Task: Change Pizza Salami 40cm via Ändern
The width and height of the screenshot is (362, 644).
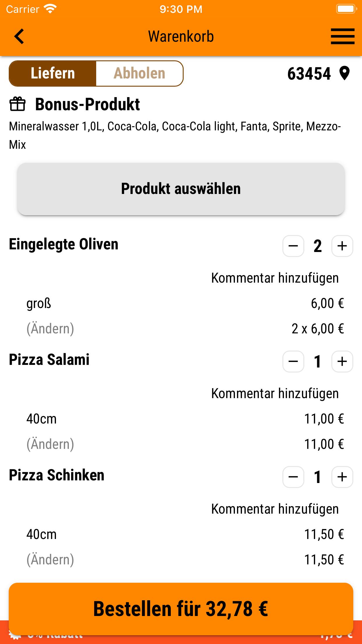Action: (50, 444)
